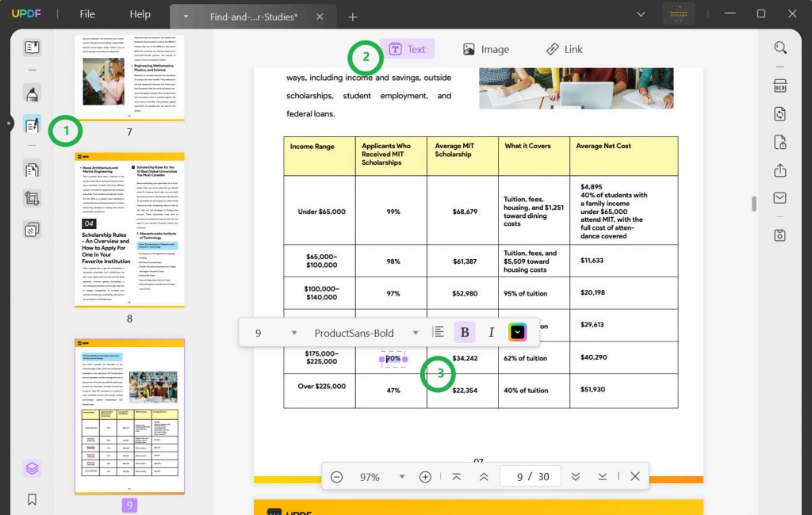
Task: Switch to the reader view mode
Action: pyautogui.click(x=33, y=48)
